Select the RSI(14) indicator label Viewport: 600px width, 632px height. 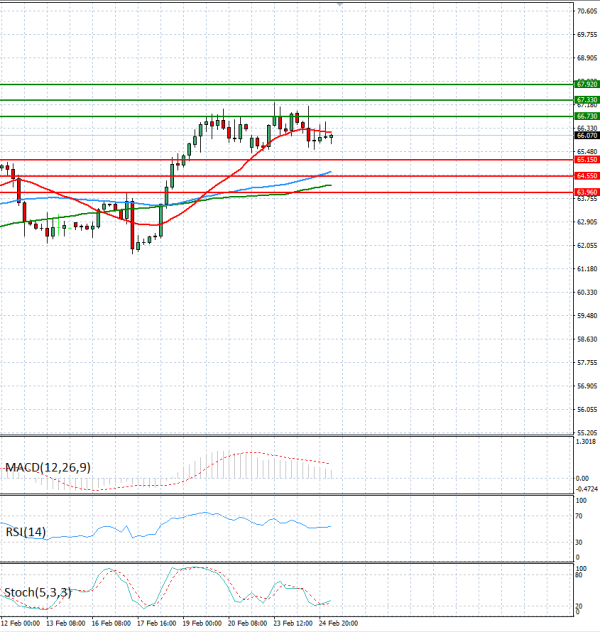pyautogui.click(x=27, y=532)
